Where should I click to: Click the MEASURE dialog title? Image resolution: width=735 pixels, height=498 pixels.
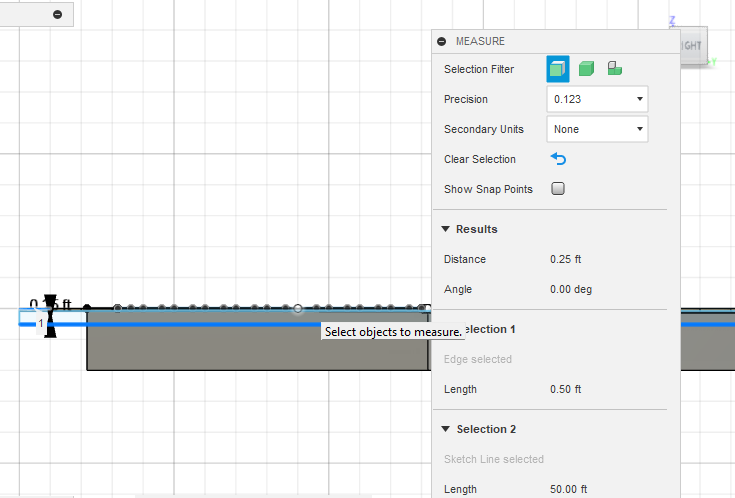480,41
